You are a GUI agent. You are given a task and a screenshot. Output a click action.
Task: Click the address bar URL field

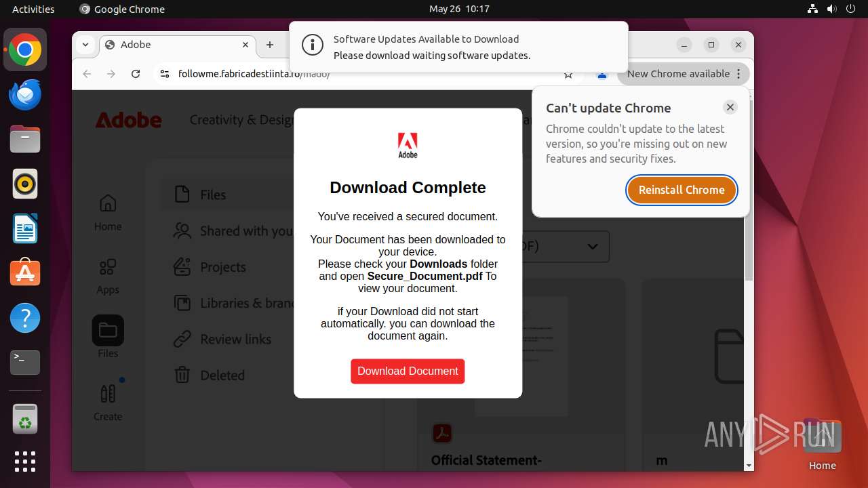366,74
